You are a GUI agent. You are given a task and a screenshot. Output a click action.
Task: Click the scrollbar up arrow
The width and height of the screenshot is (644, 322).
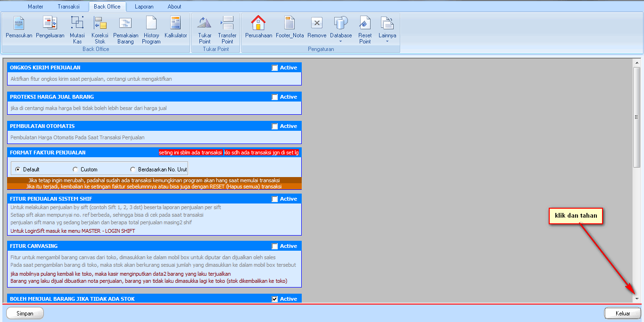click(636, 62)
